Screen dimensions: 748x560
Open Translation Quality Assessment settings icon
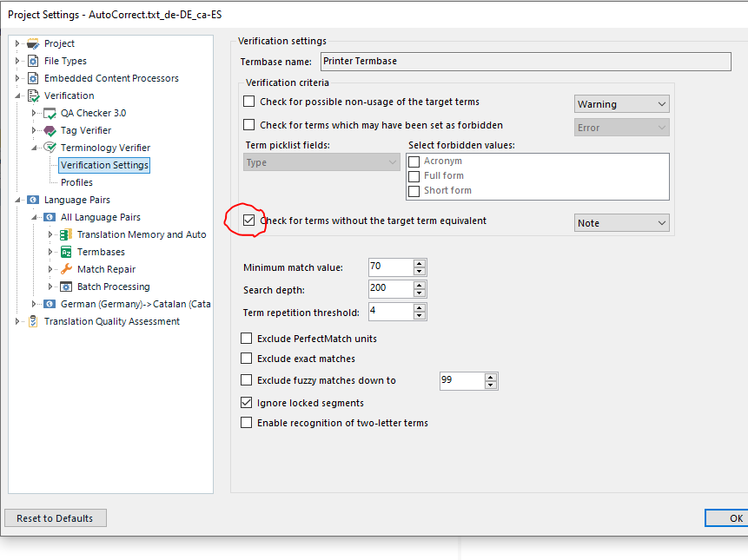click(33, 321)
